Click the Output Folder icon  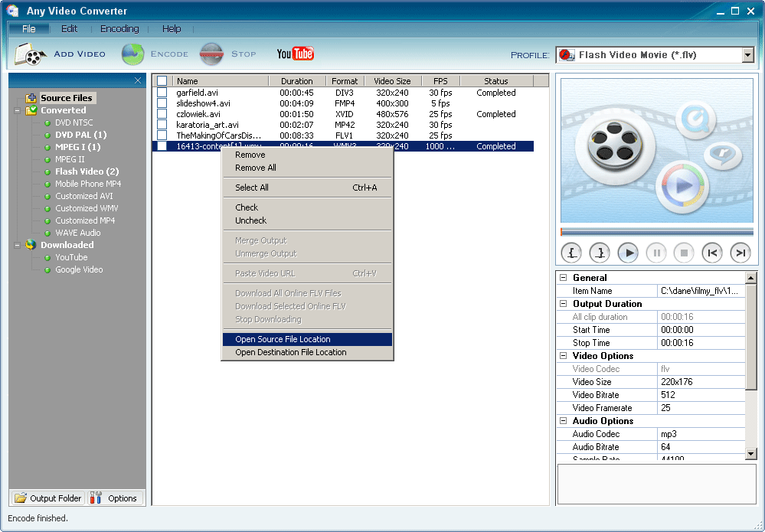click(x=21, y=498)
